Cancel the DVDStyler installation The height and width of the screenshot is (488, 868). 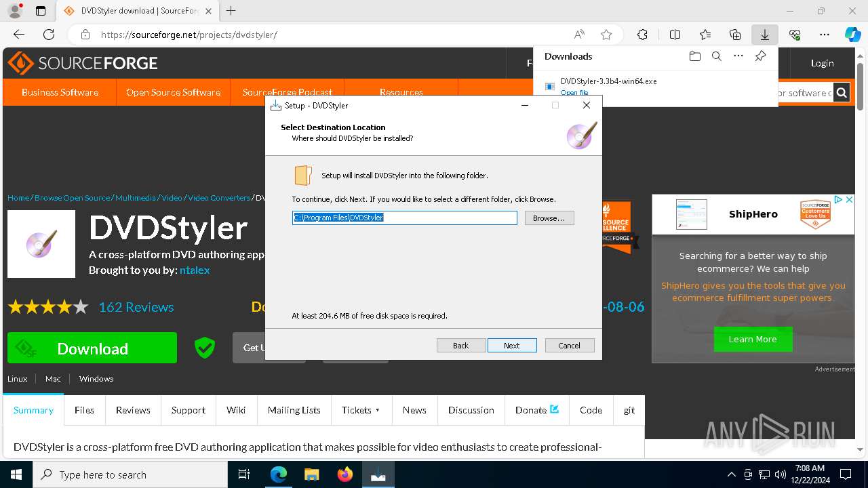pos(570,346)
